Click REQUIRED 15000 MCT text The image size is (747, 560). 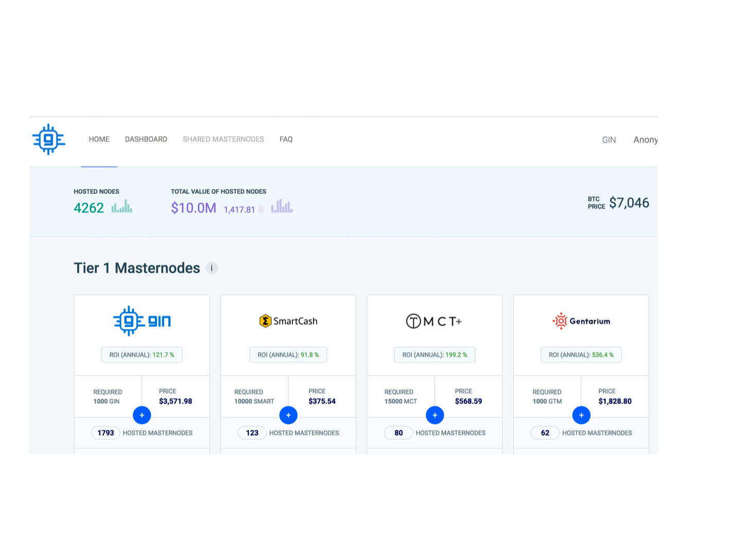(401, 397)
